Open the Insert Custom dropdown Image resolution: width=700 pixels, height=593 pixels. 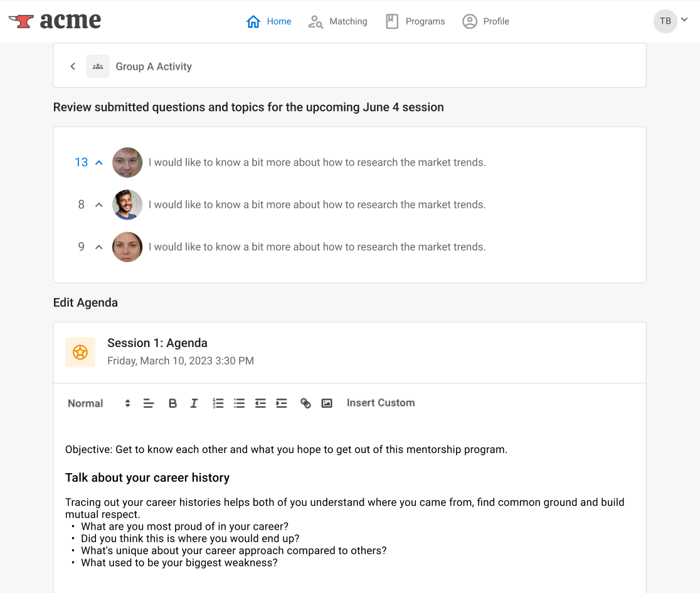click(x=381, y=403)
